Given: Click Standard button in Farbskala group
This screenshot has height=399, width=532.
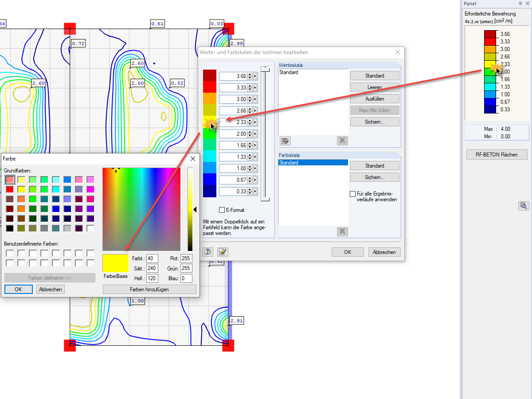Looking at the screenshot, I should pos(375,166).
